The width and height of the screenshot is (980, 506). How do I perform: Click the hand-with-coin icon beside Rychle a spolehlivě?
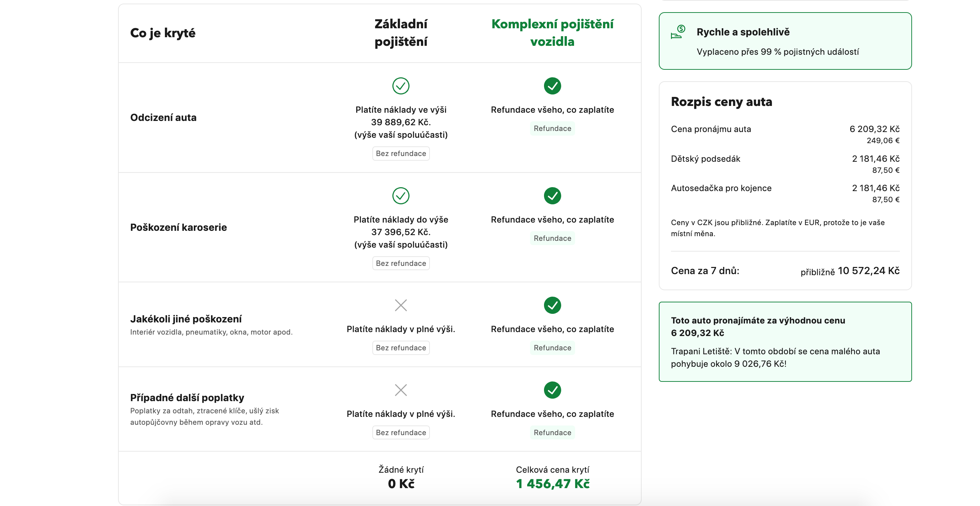(x=678, y=32)
